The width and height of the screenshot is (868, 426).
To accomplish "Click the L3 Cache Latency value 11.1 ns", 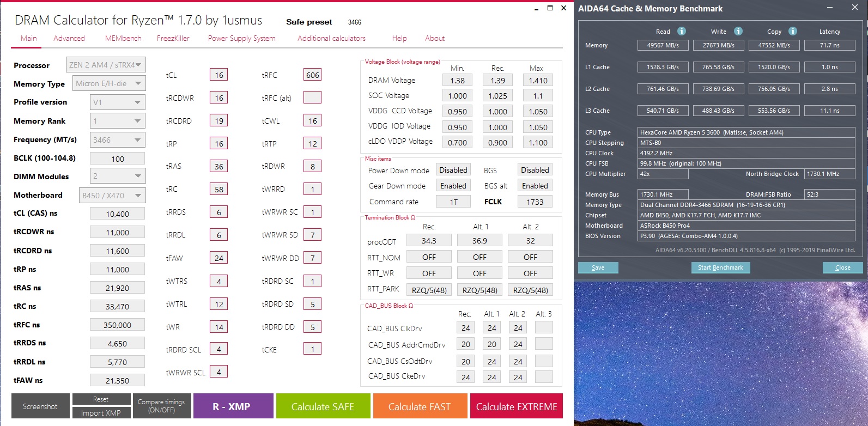I will coord(829,111).
